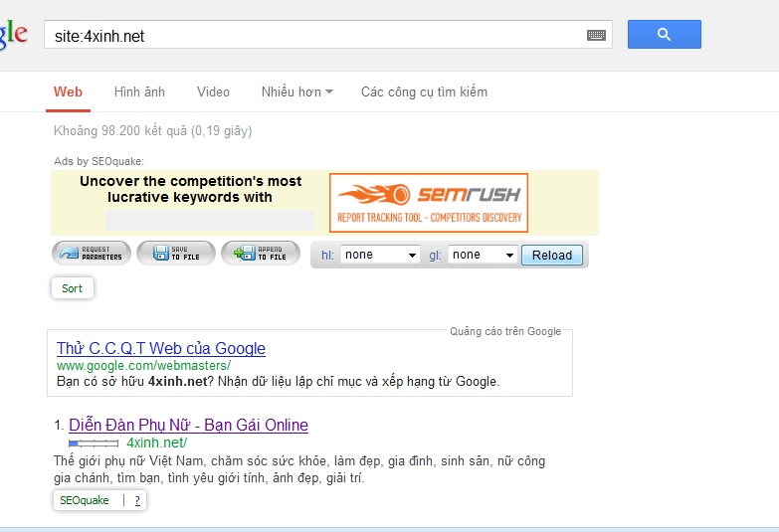Switch to the Web tab
This screenshot has width=779, height=532.
[x=68, y=91]
